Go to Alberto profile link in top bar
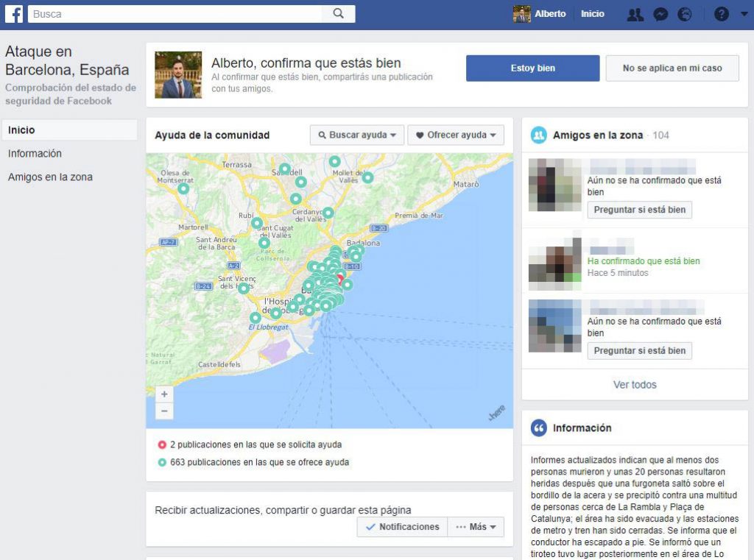 (550, 14)
